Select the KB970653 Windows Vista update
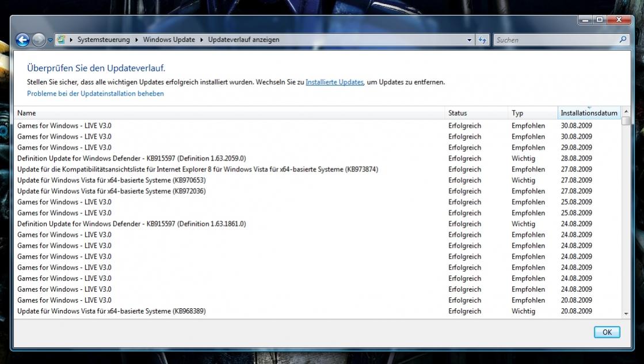This screenshot has height=364, width=644. click(317, 180)
